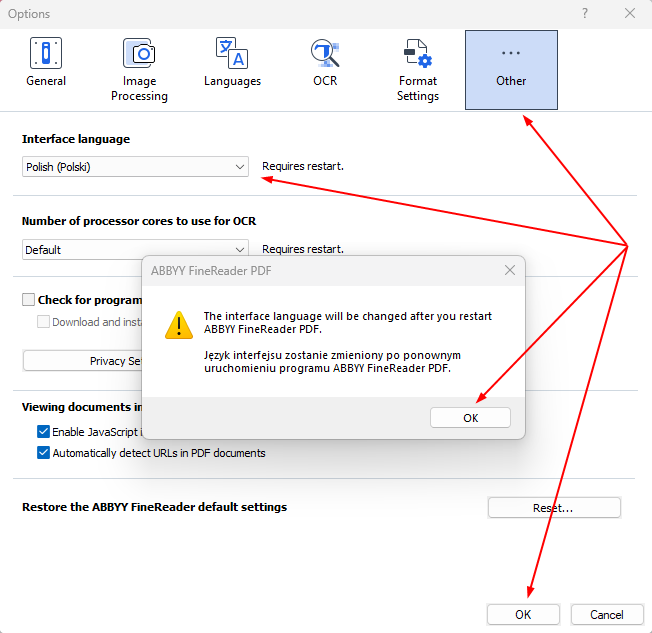The image size is (652, 633).
Task: Expand the processor cores Default dropdown
Action: tap(135, 250)
